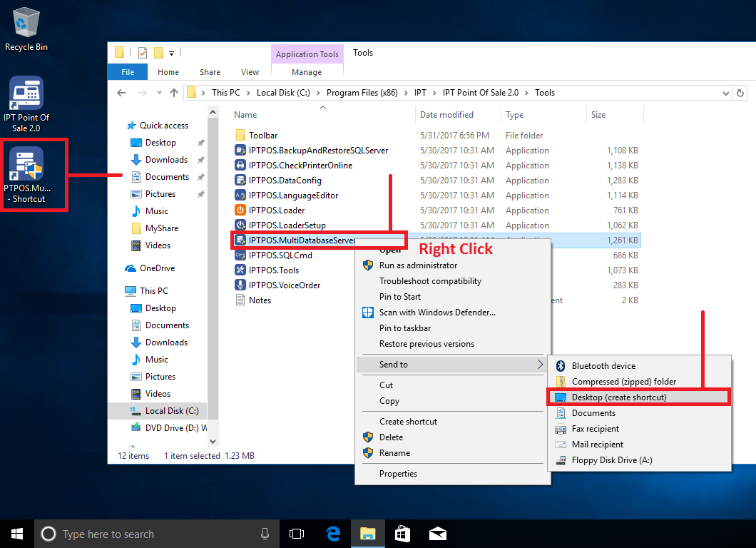Expand the Send to submenu arrow
756x548 pixels.
click(x=540, y=364)
